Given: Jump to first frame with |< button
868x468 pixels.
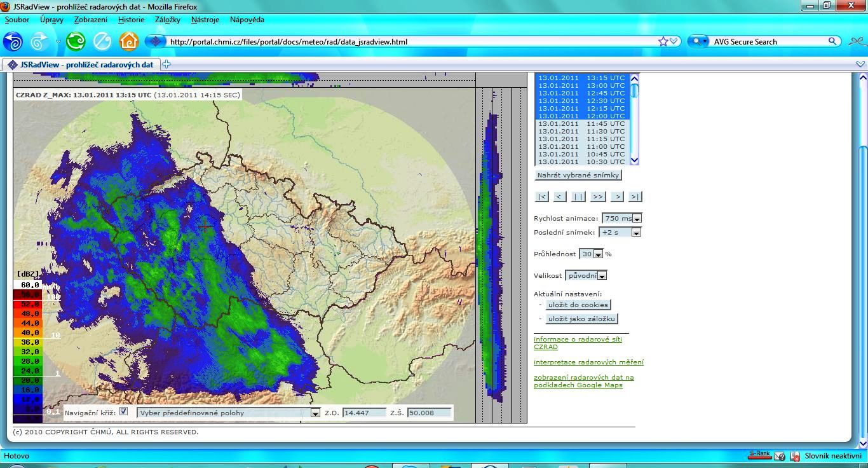Looking at the screenshot, I should tap(541, 196).
